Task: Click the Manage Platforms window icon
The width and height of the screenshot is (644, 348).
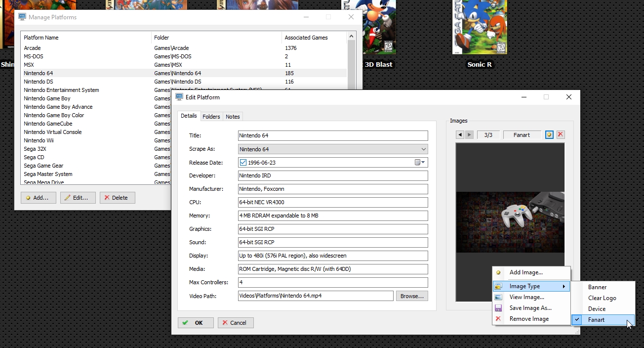Action: point(22,17)
